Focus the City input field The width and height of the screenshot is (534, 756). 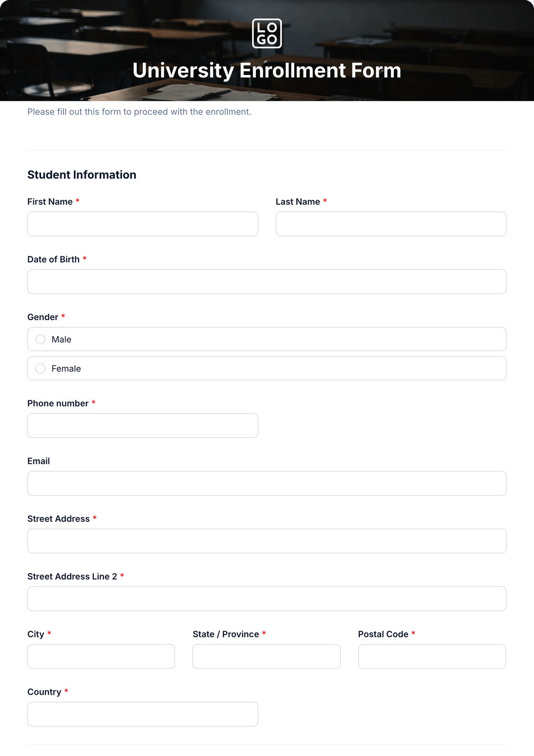101,656
